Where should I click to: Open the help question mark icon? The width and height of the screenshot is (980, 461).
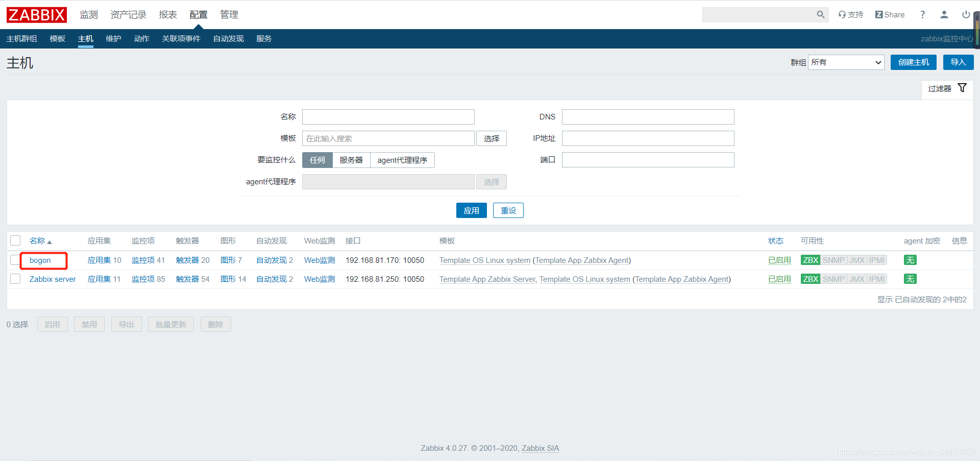coord(922,15)
